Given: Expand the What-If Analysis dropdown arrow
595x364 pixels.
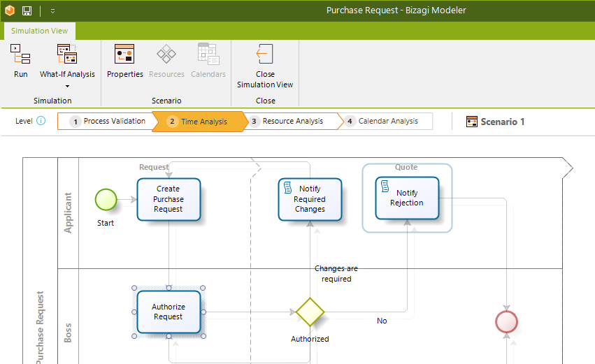Looking at the screenshot, I should click(x=67, y=86).
